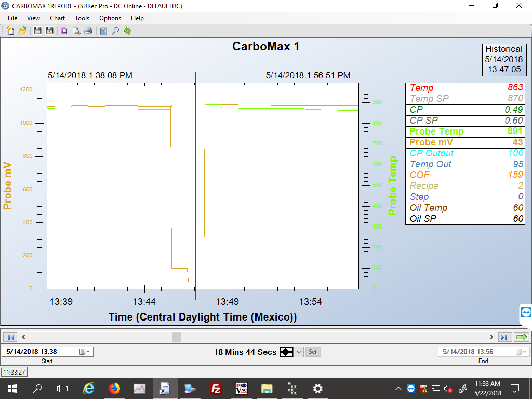532x399 pixels.
Task: Click the Probe Temp right axis label
Action: point(393,185)
